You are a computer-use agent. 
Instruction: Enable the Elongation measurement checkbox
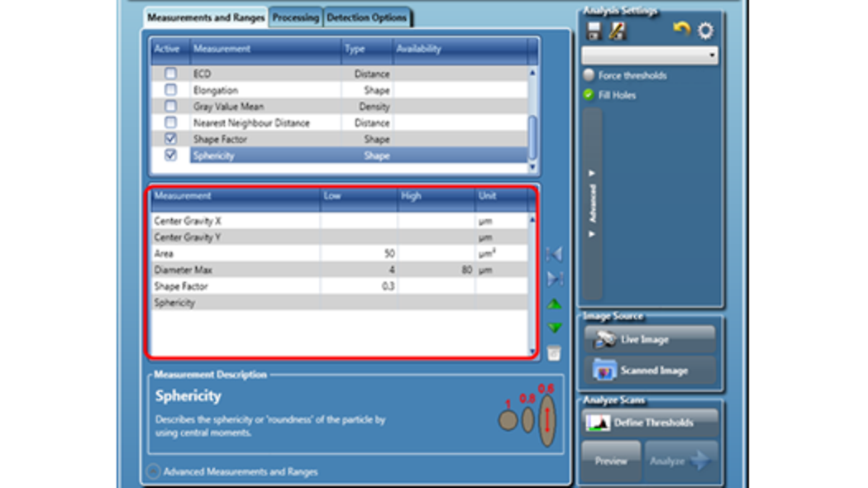pyautogui.click(x=171, y=90)
